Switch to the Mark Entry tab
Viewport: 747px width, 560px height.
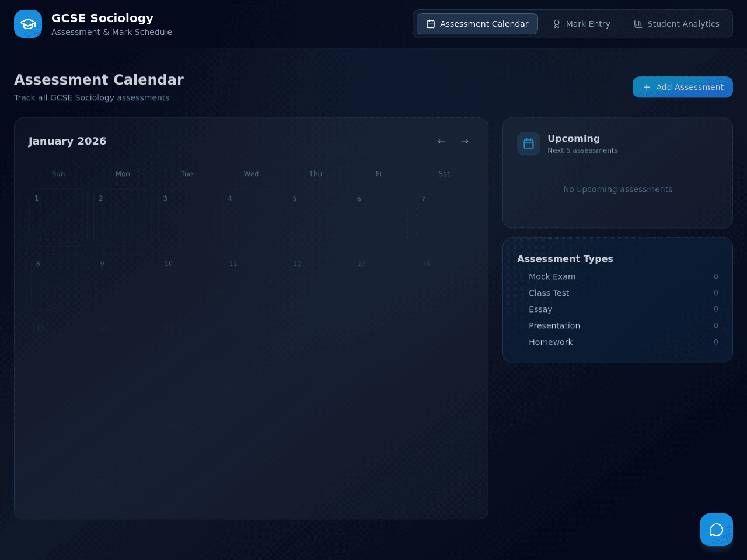click(581, 24)
